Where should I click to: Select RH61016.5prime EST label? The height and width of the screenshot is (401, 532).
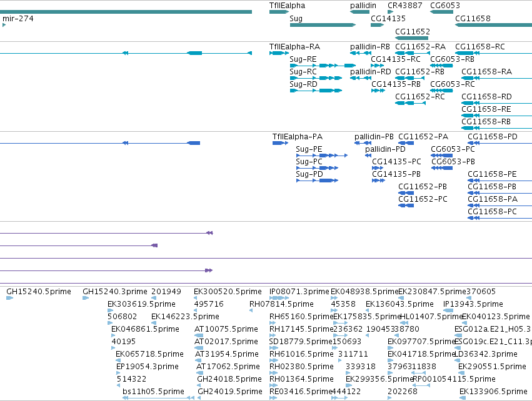point(301,354)
